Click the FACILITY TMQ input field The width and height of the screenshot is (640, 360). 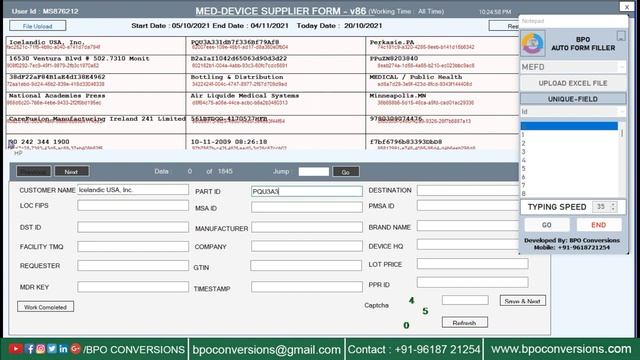tap(133, 246)
